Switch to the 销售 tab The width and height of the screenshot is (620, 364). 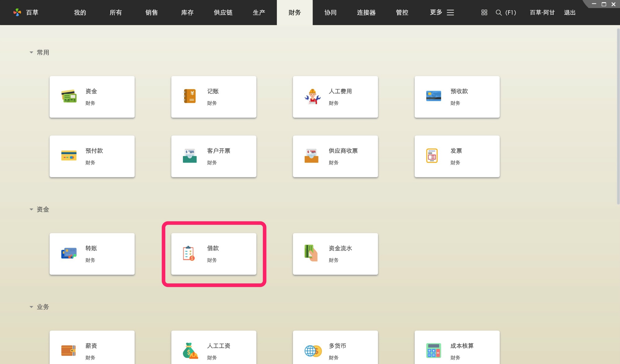tap(152, 12)
